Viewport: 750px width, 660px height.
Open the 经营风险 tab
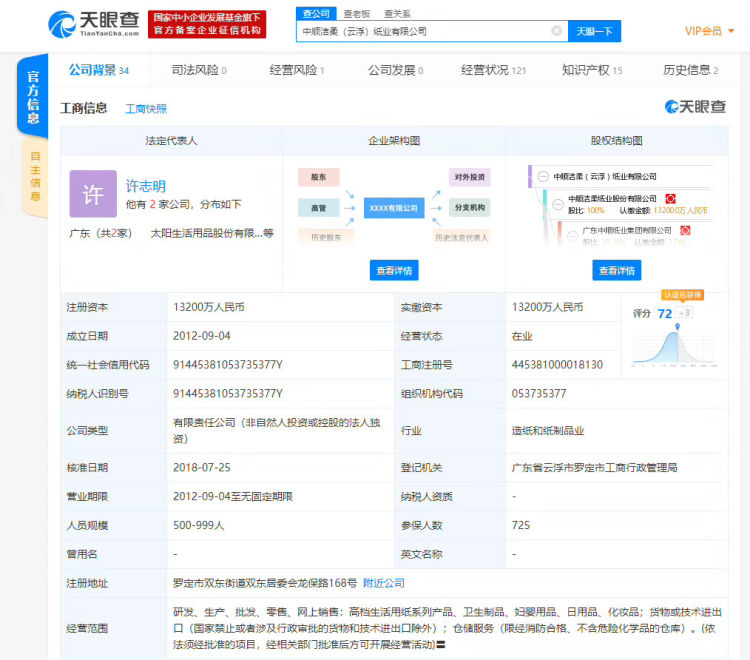[297, 70]
